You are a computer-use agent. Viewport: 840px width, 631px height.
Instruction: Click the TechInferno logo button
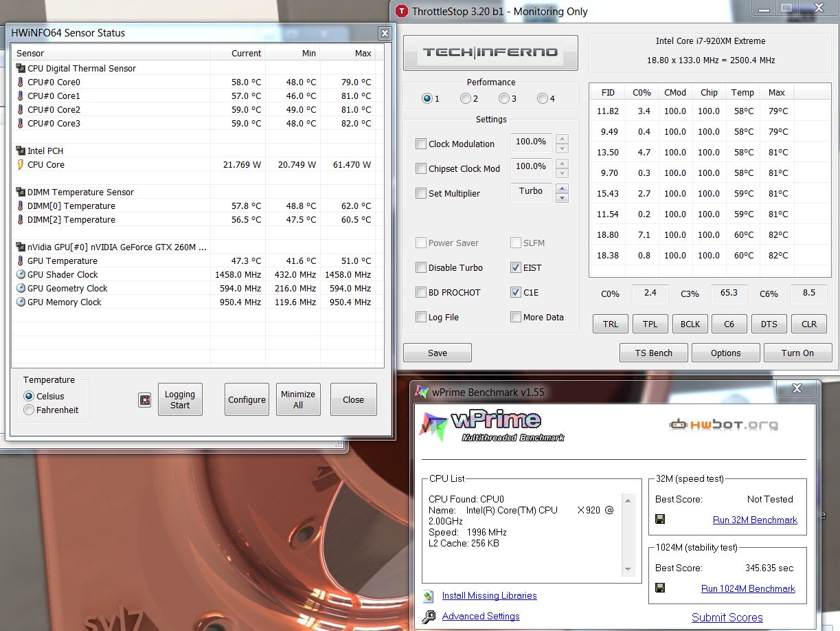pos(490,52)
